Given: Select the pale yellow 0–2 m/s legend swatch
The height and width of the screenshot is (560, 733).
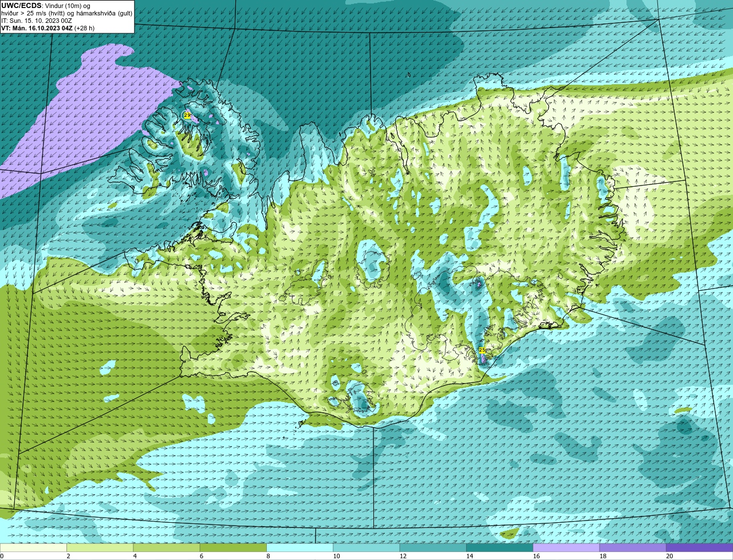Looking at the screenshot, I should click(x=33, y=547).
